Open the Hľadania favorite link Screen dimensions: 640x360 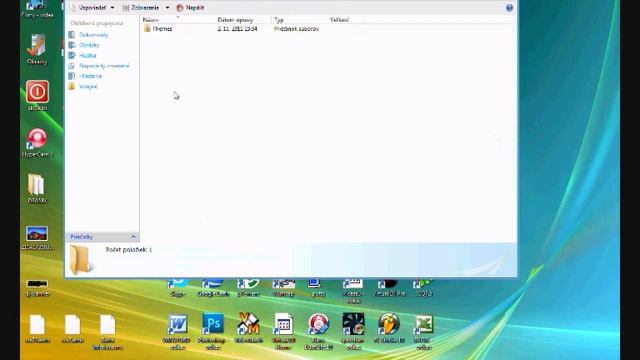coord(90,76)
